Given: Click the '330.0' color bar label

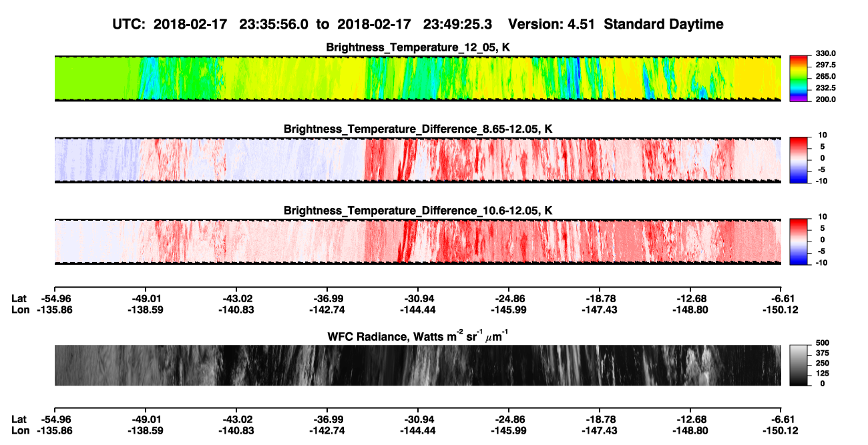Looking at the screenshot, I should [x=827, y=53].
